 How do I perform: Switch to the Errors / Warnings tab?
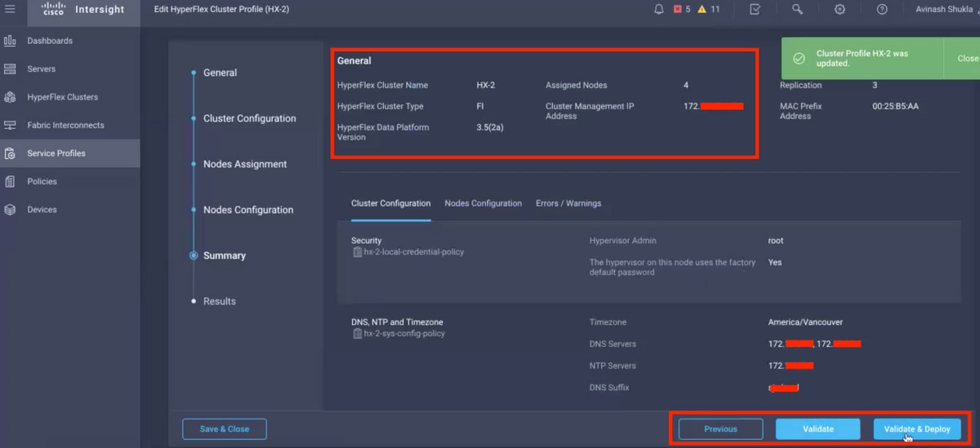pos(568,204)
